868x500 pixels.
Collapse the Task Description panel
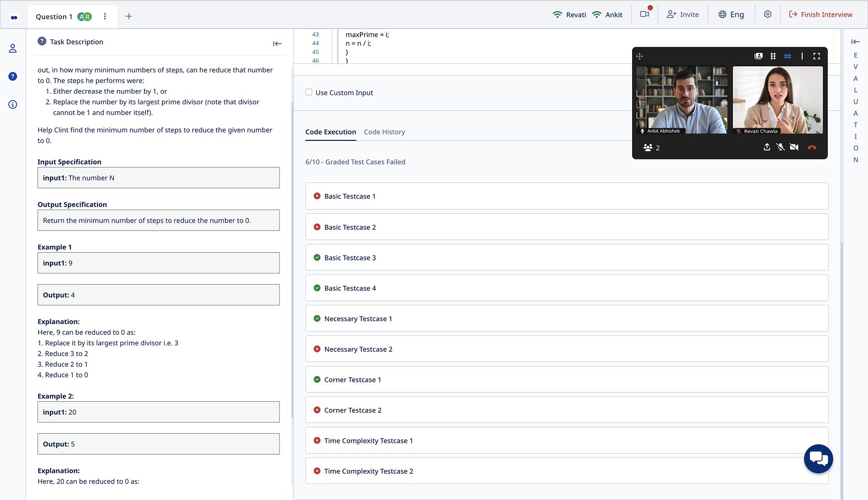pos(277,44)
